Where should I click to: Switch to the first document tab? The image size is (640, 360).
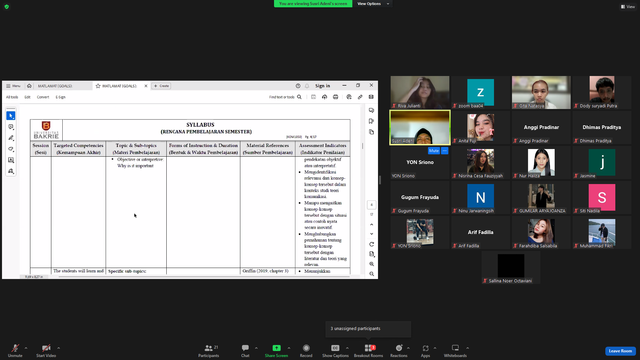pos(63,86)
